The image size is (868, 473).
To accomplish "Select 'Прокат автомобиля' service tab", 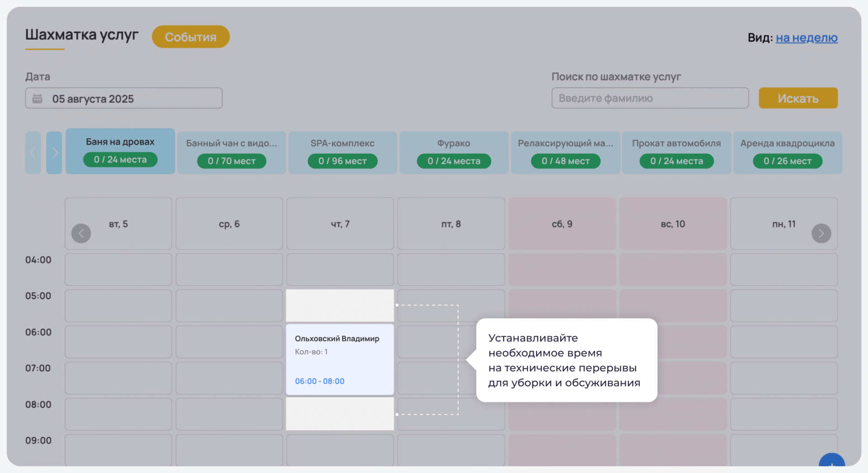I will pyautogui.click(x=676, y=152).
